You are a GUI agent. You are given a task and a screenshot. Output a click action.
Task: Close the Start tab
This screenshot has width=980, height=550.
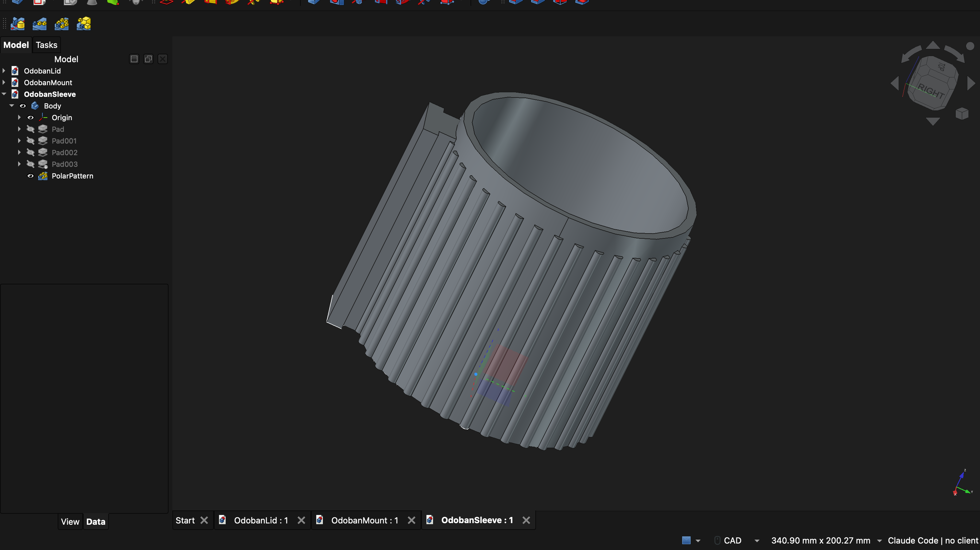204,520
